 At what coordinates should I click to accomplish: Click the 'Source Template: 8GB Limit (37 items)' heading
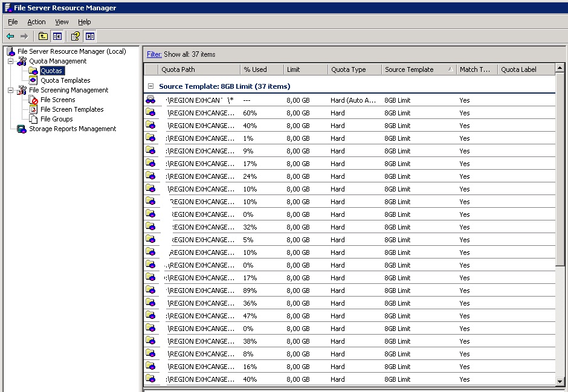(x=225, y=86)
